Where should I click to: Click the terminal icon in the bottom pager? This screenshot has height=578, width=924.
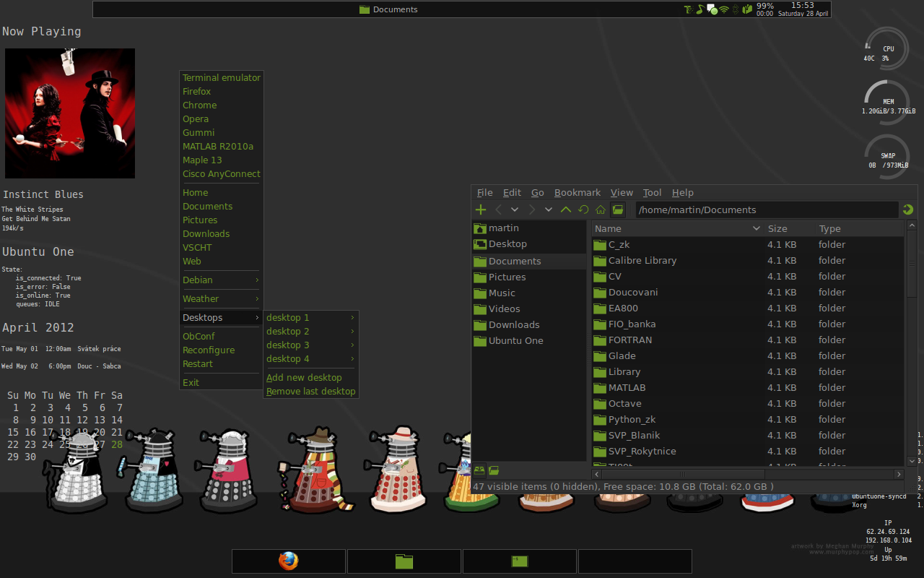(519, 561)
